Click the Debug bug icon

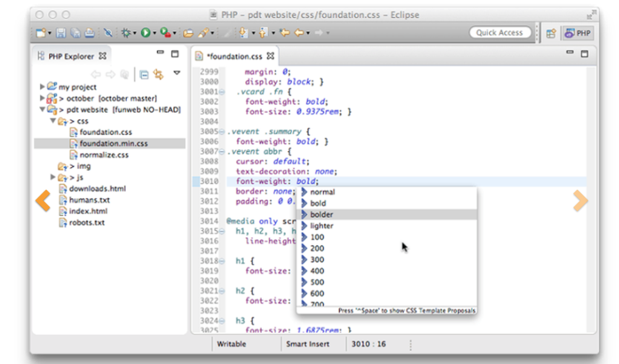[126, 33]
